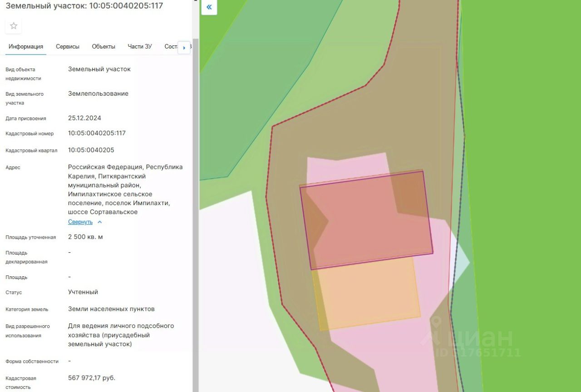Open the Информация tab
This screenshot has width=581, height=392.
tap(26, 47)
